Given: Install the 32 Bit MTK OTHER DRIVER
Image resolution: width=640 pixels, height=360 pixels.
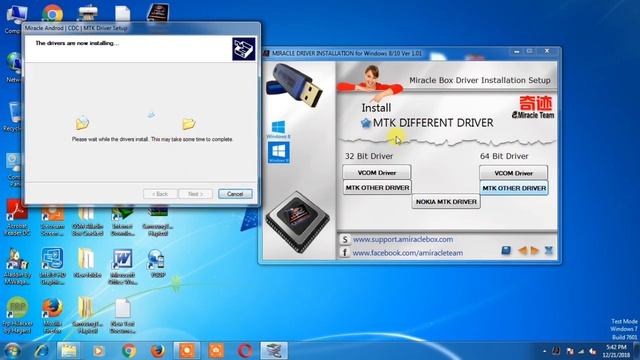Looking at the screenshot, I should [377, 187].
